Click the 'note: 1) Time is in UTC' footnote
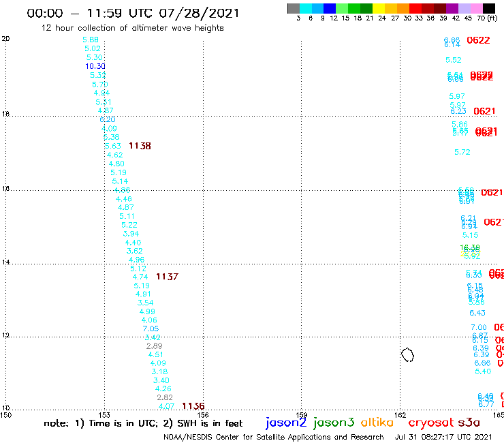The width and height of the screenshot is (504, 443). (x=101, y=423)
